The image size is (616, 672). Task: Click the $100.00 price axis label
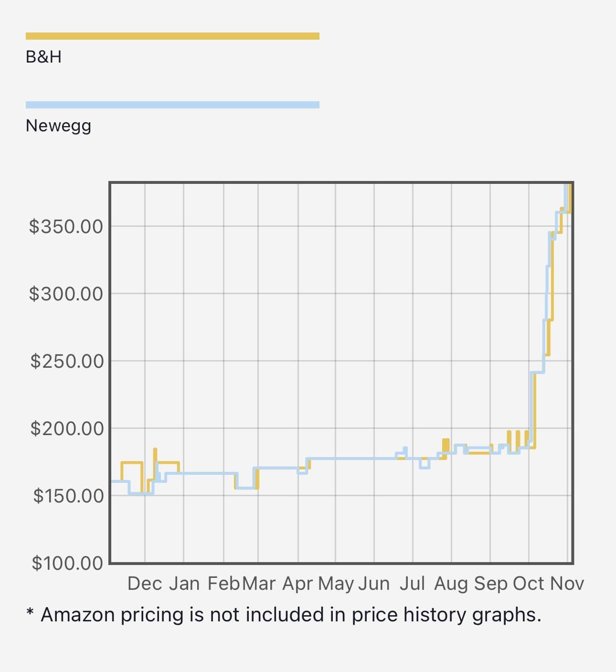pos(67,563)
